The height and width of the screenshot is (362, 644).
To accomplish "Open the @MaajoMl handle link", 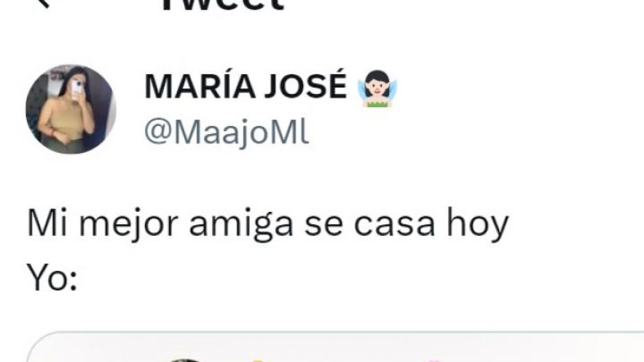I will (x=227, y=132).
